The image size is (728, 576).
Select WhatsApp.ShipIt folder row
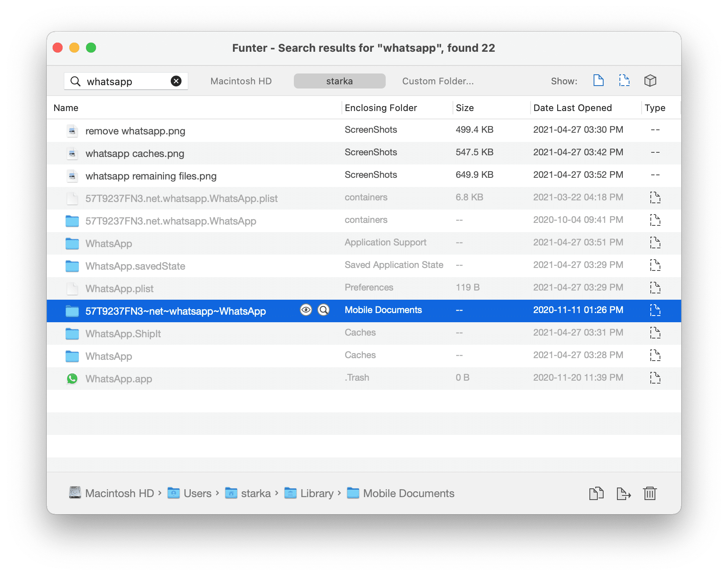tap(364, 333)
